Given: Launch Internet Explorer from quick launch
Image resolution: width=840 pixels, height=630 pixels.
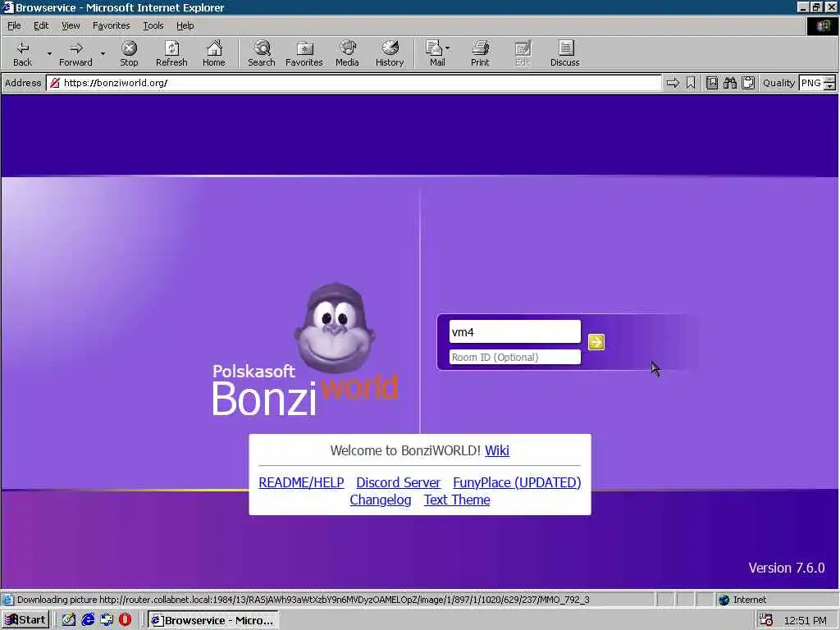Looking at the screenshot, I should pyautogui.click(x=88, y=620).
